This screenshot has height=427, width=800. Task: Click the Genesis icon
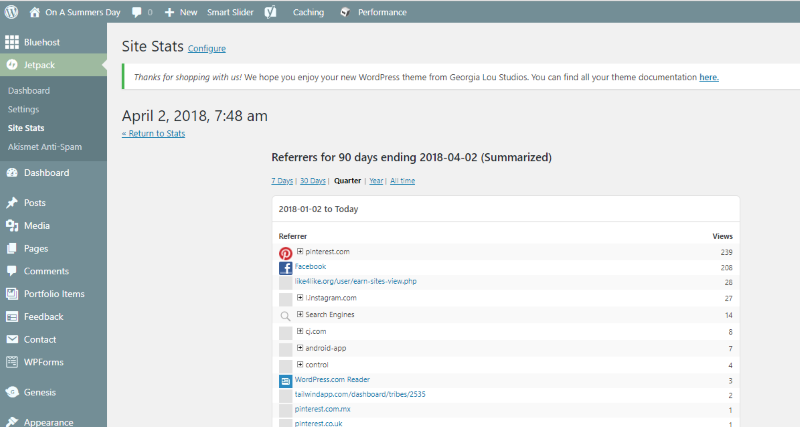point(12,392)
